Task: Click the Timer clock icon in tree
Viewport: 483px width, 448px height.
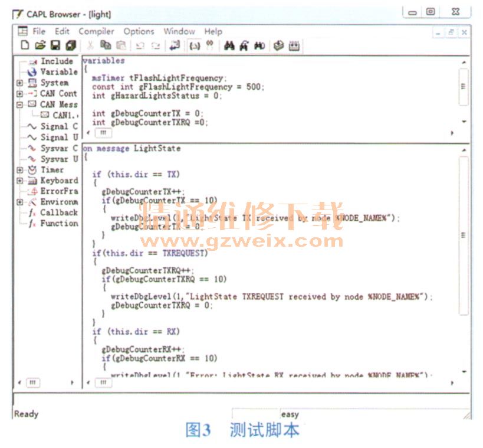Action: tap(32, 170)
